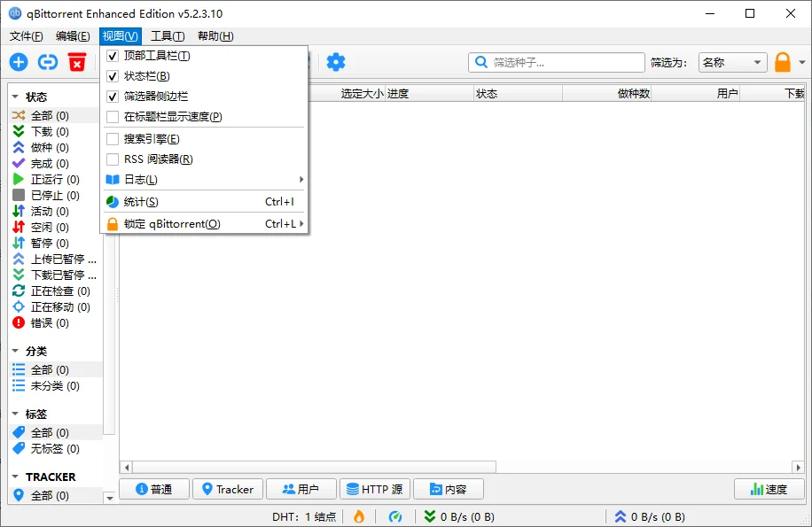Sort by the 做种数 column header
Screen dimensions: 812x527
606,94
